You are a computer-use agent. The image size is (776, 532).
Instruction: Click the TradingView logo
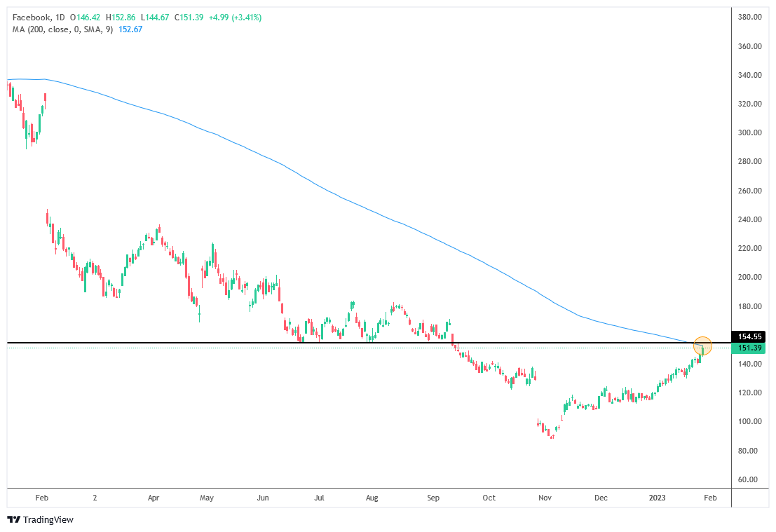pyautogui.click(x=41, y=519)
